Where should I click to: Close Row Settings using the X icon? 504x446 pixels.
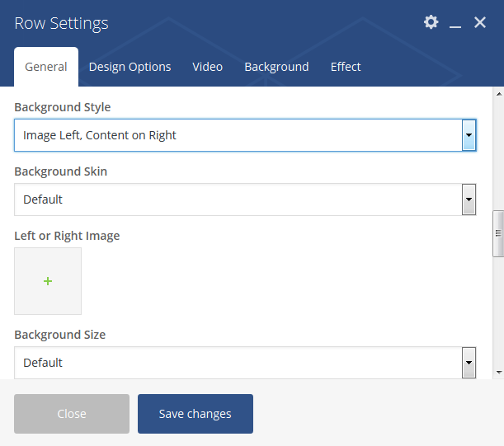point(480,22)
